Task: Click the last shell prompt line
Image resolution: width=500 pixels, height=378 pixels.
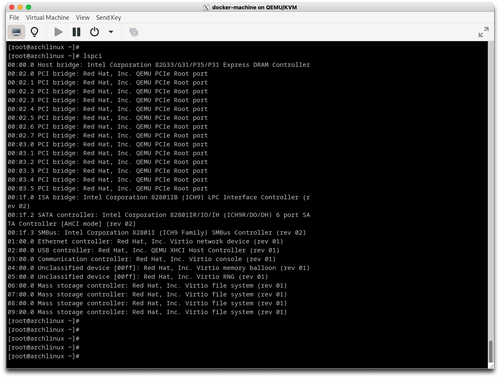Action: pyautogui.click(x=44, y=356)
